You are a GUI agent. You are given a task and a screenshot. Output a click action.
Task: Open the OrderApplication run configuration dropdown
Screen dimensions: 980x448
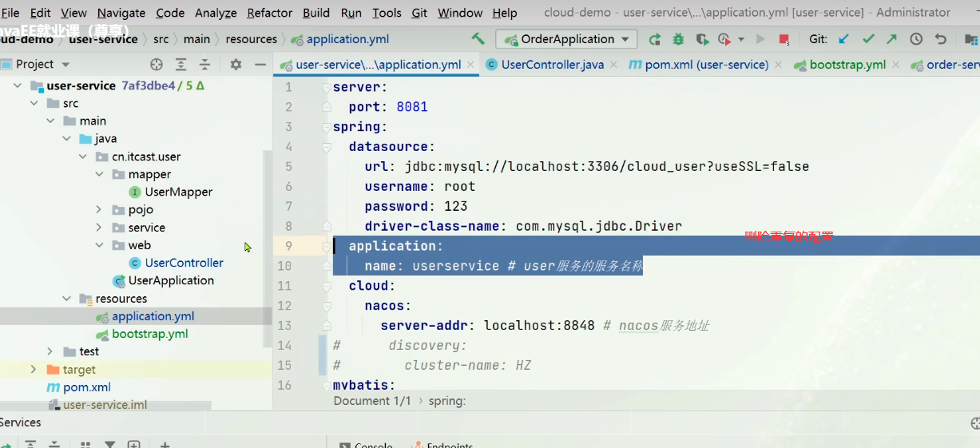pyautogui.click(x=566, y=39)
